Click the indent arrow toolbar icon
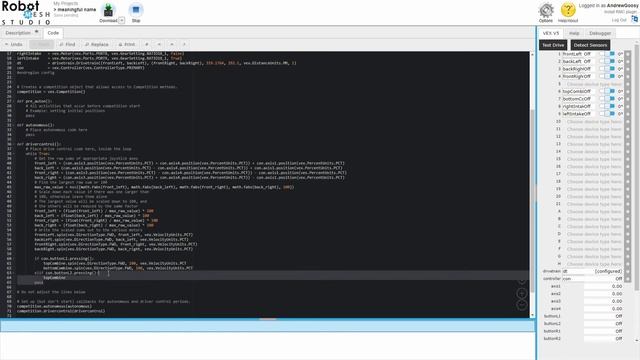The width and height of the screenshot is (640, 360). 172,44
